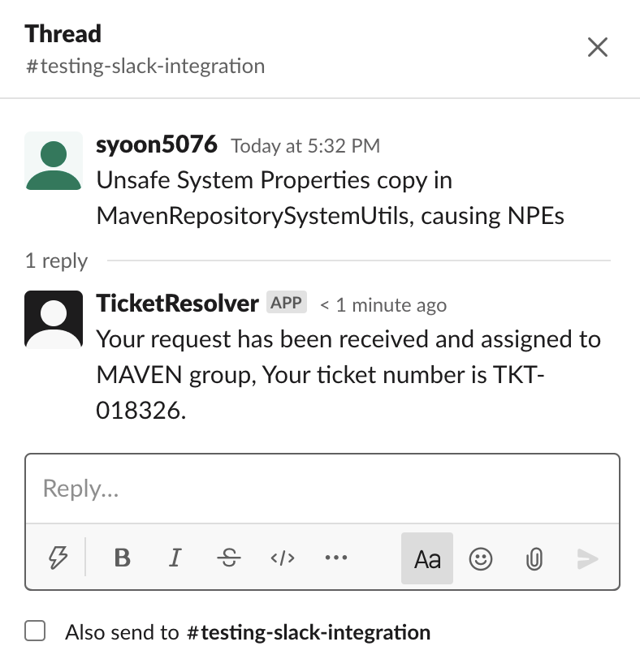Select the code formatting icon
The width and height of the screenshot is (640, 672).
coord(282,558)
